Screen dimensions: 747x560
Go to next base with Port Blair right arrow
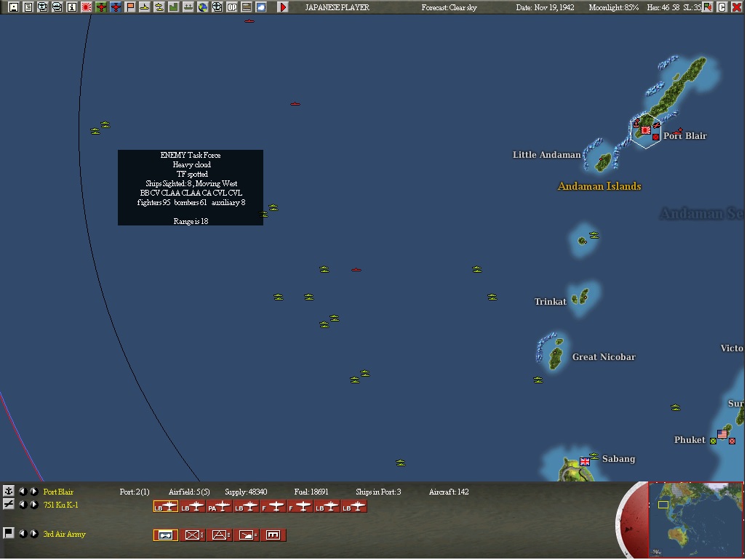[34, 492]
